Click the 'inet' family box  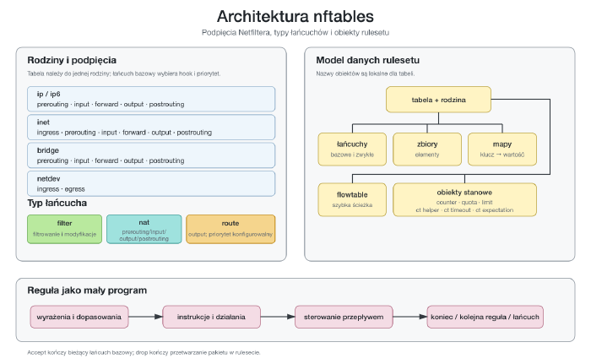point(151,128)
